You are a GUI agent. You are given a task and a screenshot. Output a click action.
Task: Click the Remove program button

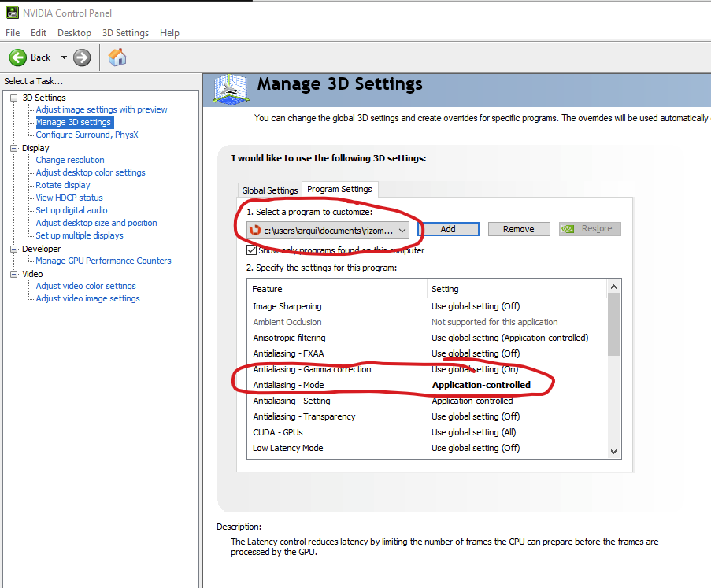(x=519, y=229)
